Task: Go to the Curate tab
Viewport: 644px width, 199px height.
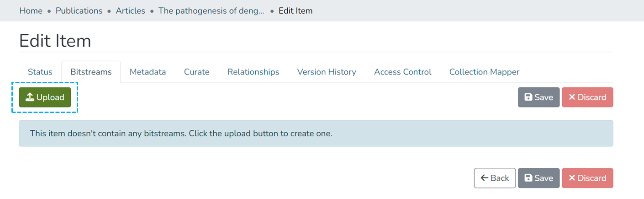Action: click(x=196, y=72)
